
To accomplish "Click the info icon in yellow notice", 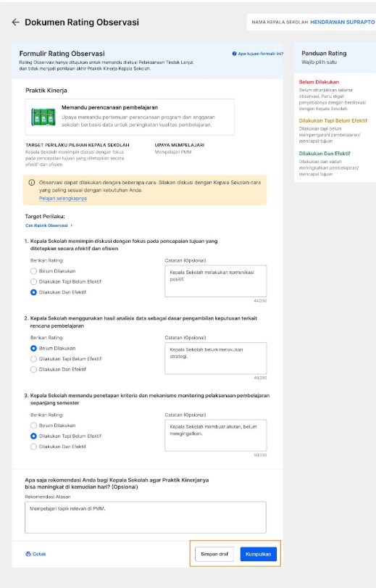I will click(x=32, y=183).
